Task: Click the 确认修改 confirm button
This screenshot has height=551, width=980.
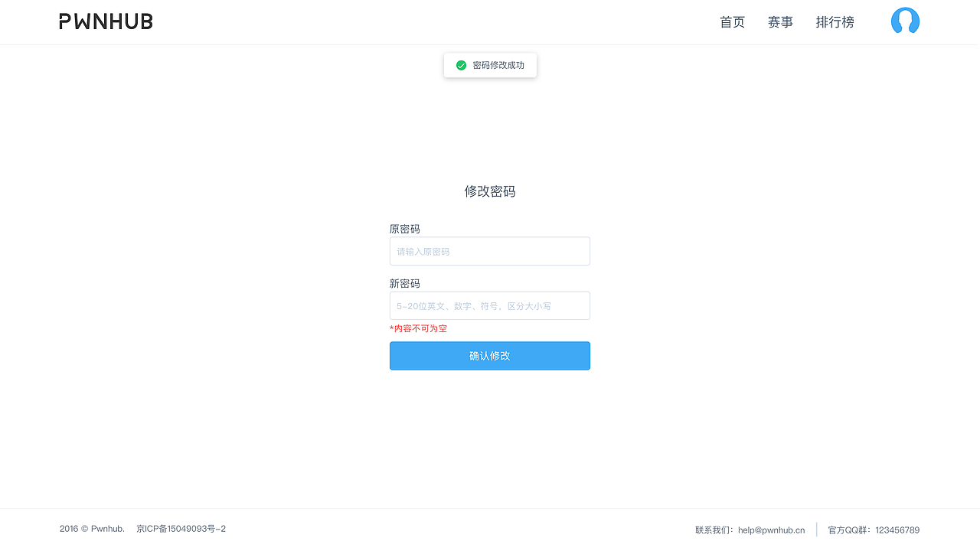Action: coord(489,355)
